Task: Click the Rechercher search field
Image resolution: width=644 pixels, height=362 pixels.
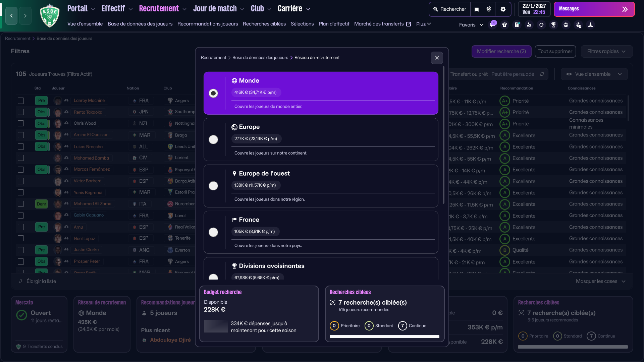Action: pos(450,9)
